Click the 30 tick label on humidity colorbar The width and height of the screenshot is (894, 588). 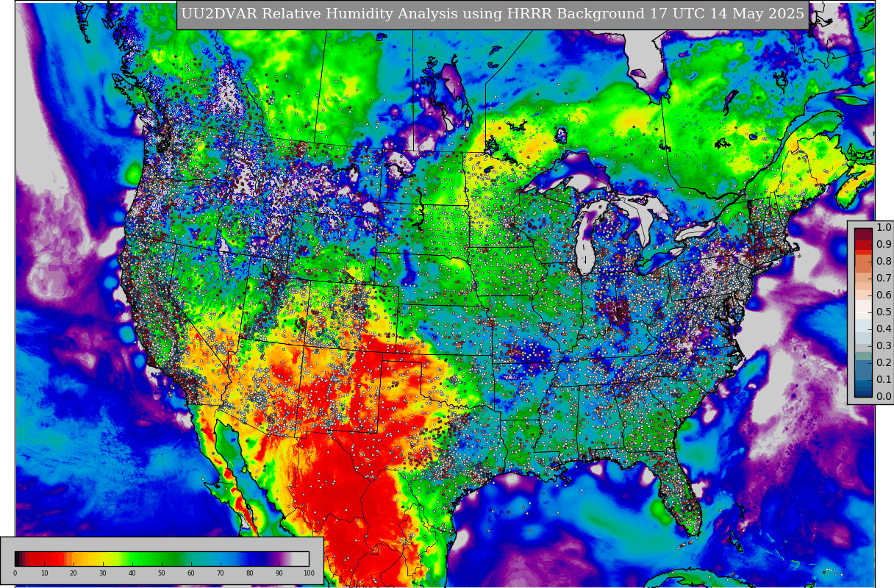pos(103,573)
